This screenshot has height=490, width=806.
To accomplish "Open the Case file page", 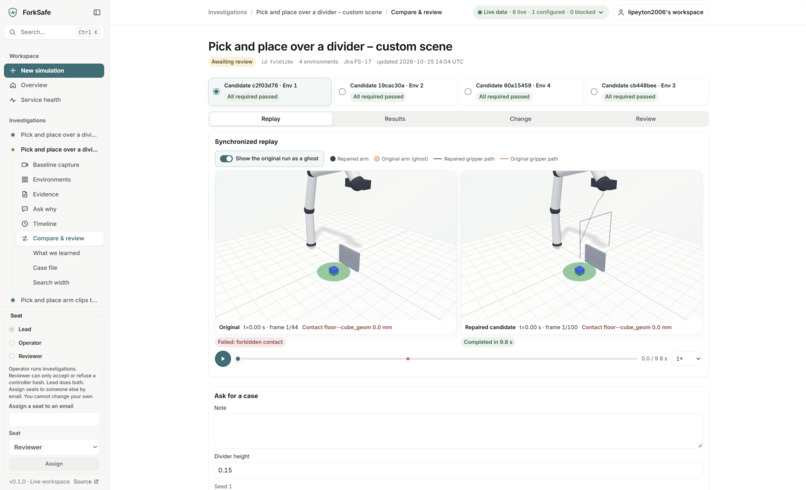I will click(45, 268).
